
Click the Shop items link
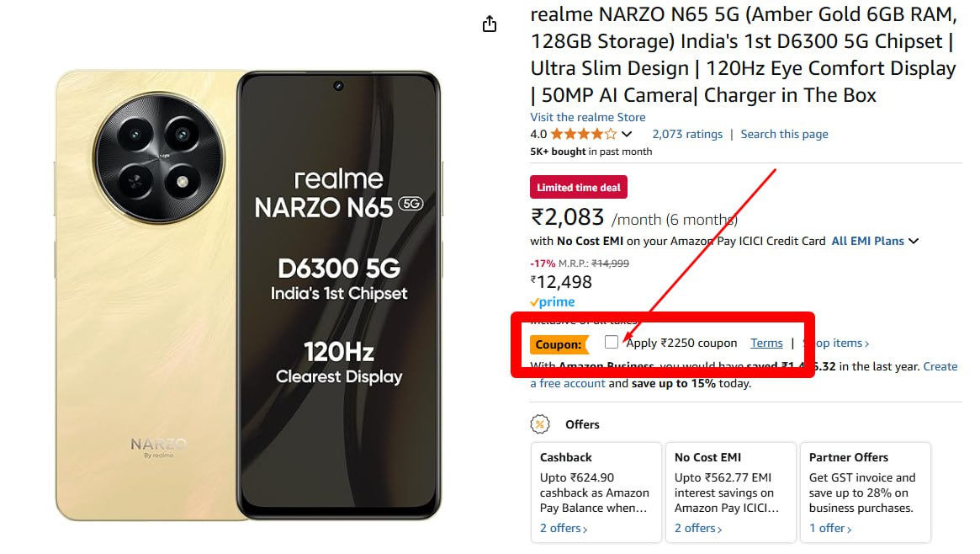pyautogui.click(x=839, y=343)
